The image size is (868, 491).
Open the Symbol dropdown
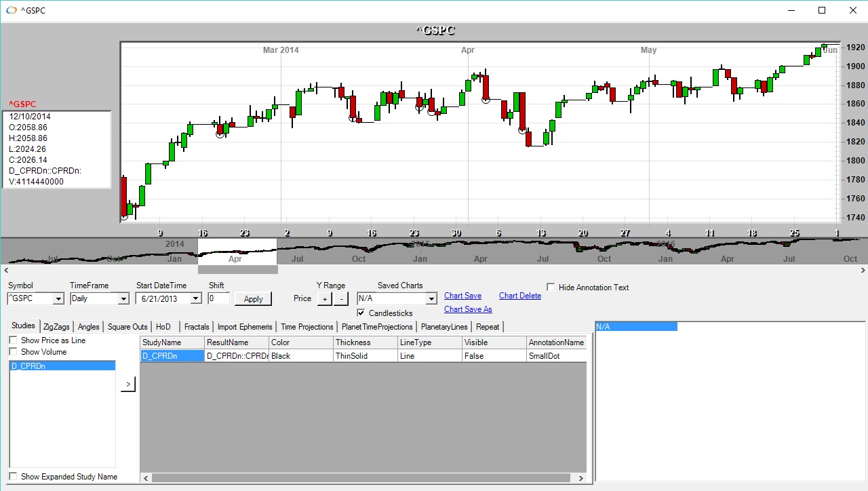tap(58, 299)
